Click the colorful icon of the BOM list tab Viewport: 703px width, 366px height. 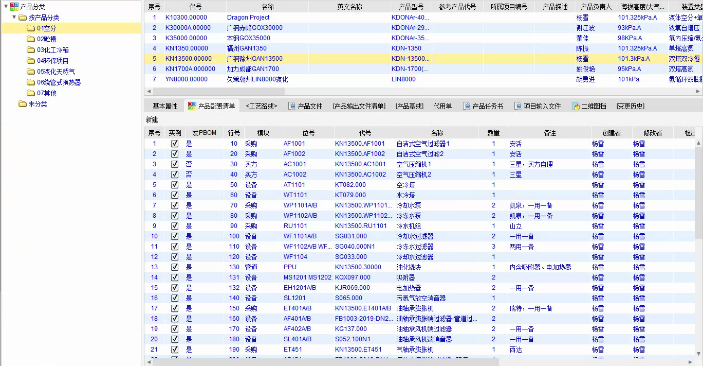coord(192,106)
